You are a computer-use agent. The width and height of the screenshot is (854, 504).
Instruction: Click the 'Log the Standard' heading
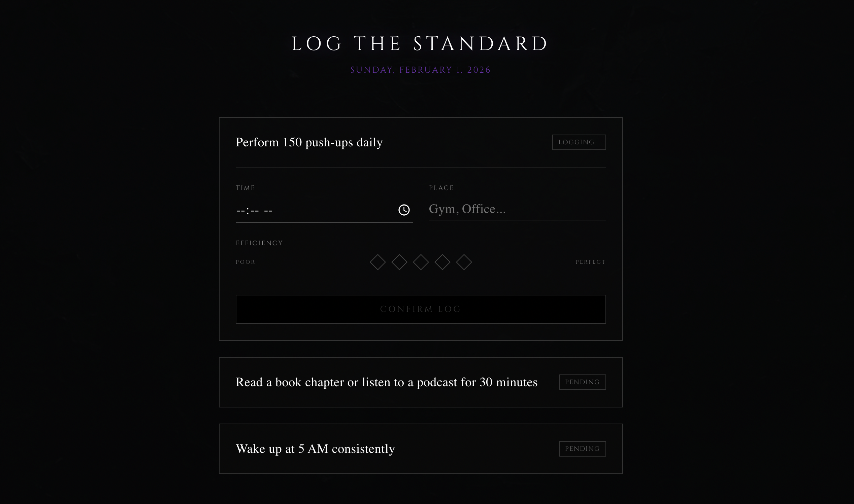(x=420, y=44)
